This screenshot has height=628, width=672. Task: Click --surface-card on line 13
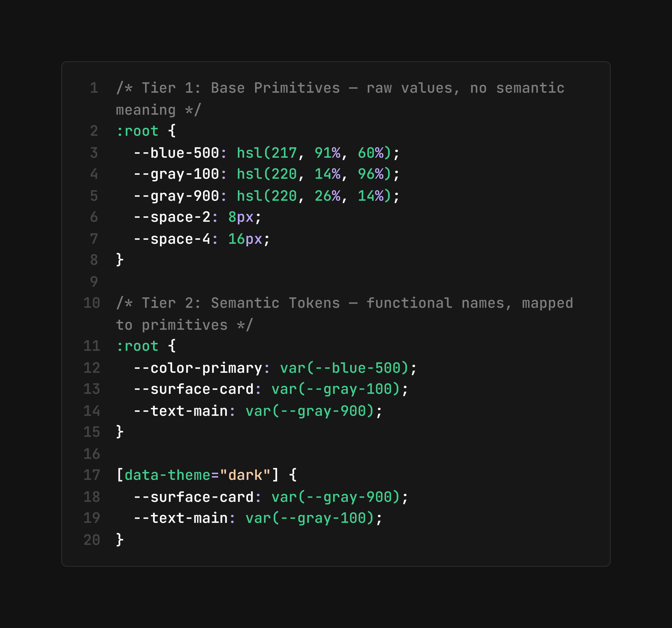(x=193, y=389)
